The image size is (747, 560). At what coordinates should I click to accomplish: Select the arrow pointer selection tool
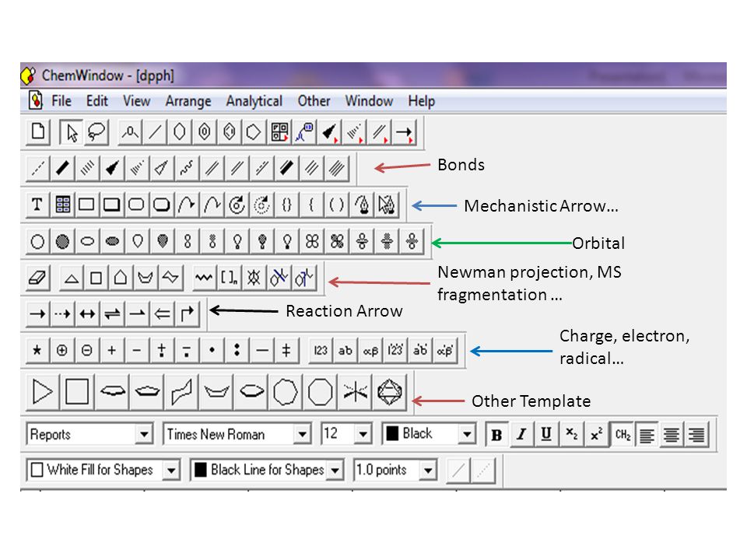[72, 132]
